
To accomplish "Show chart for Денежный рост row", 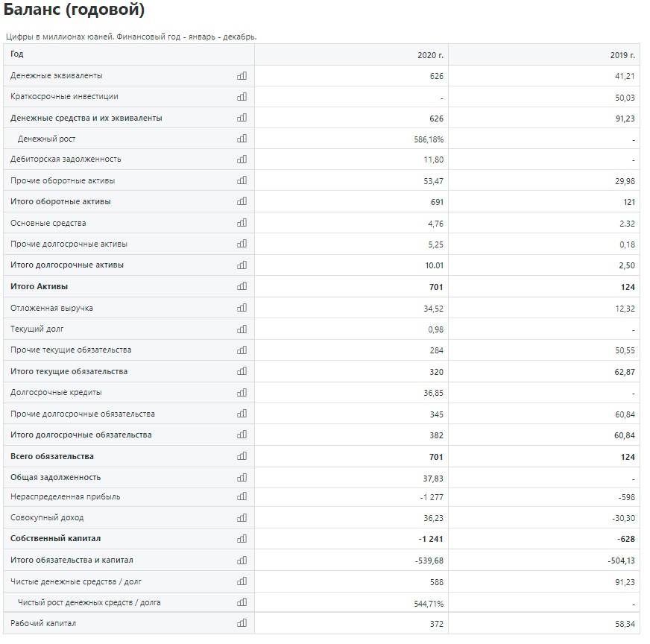I will click(x=242, y=139).
